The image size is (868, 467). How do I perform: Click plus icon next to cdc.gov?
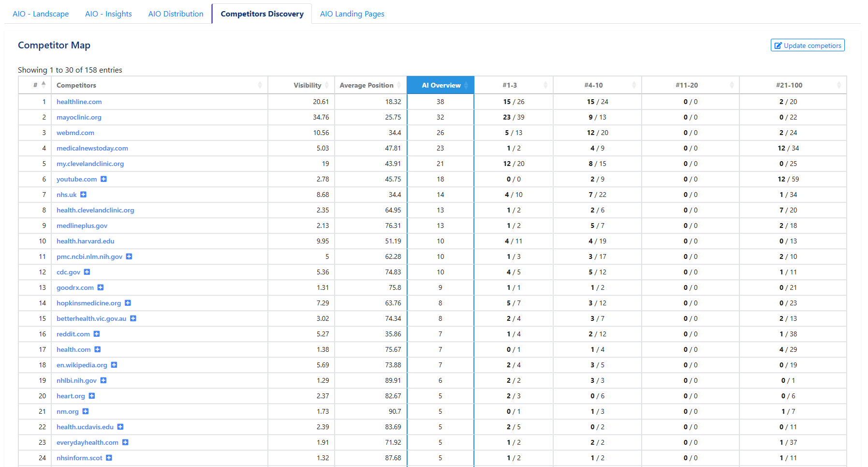coord(87,272)
